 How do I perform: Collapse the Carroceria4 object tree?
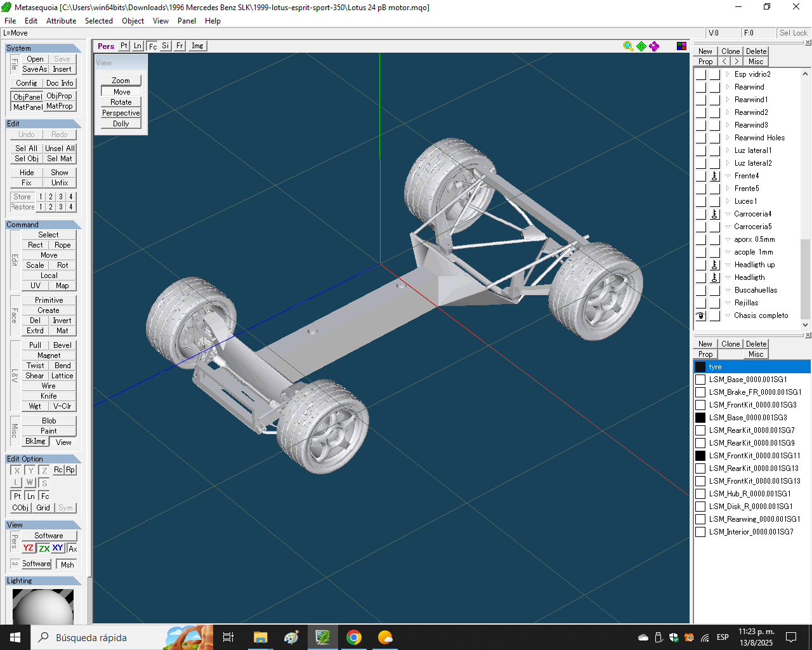728,214
